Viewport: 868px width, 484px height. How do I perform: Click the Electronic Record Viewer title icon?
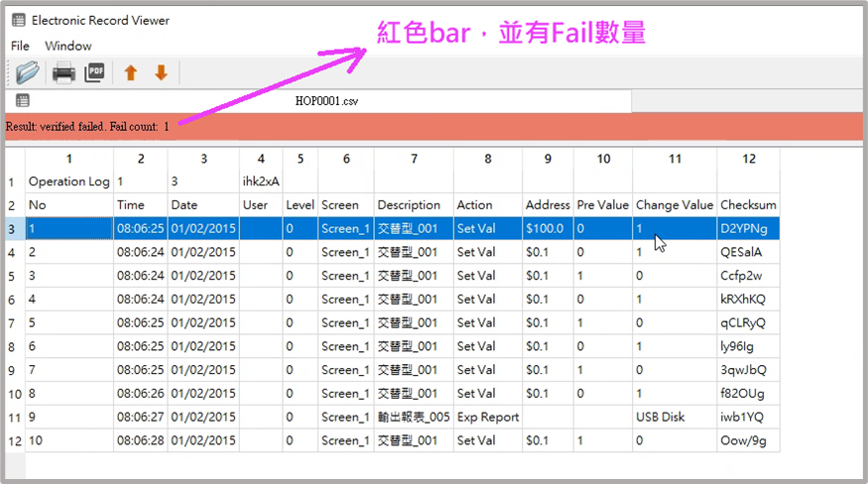[19, 20]
